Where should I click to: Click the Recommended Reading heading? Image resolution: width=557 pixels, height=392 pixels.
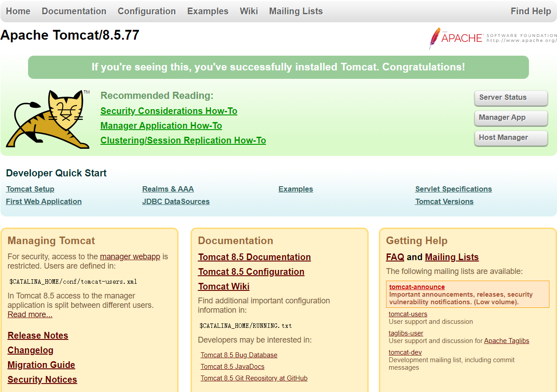click(x=157, y=96)
